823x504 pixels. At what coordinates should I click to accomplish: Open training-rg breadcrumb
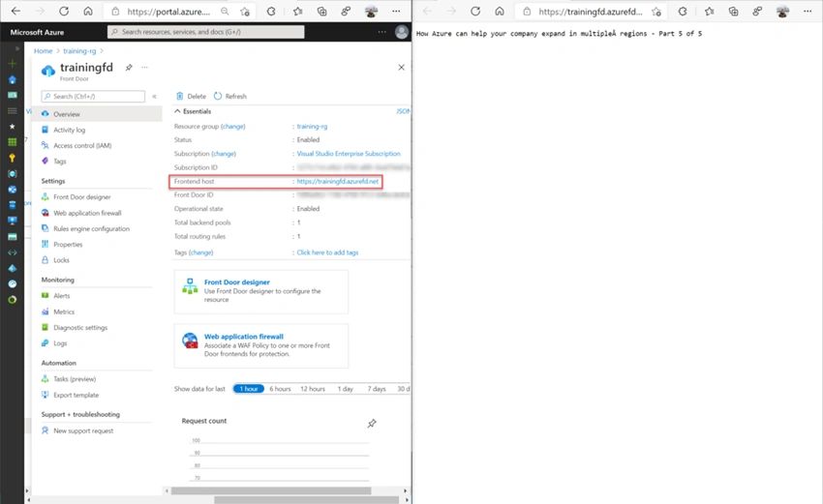79,51
